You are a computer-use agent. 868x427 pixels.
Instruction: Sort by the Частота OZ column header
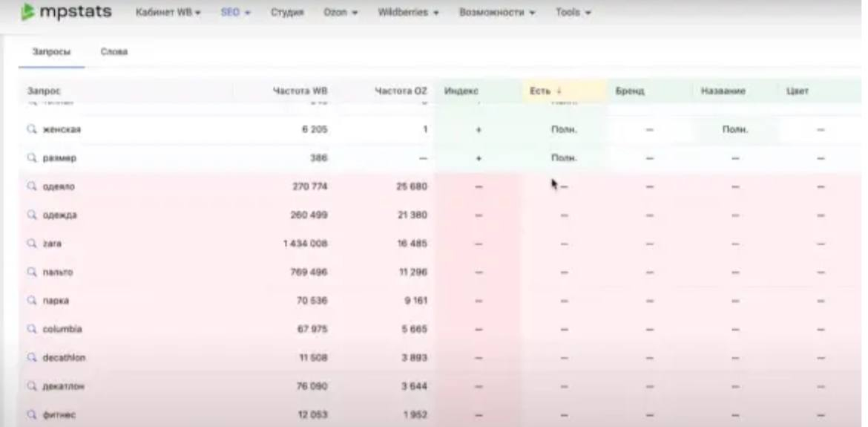point(401,91)
